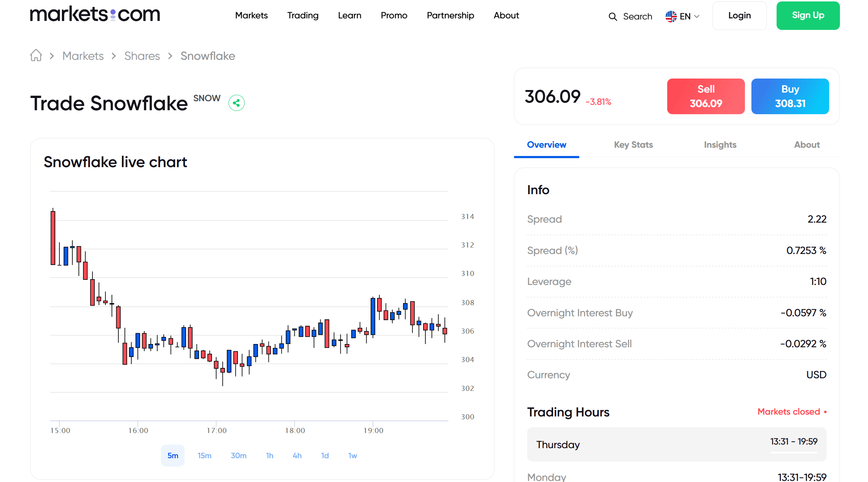
Task: Go to the Markets breadcrumb link
Action: pyautogui.click(x=83, y=56)
